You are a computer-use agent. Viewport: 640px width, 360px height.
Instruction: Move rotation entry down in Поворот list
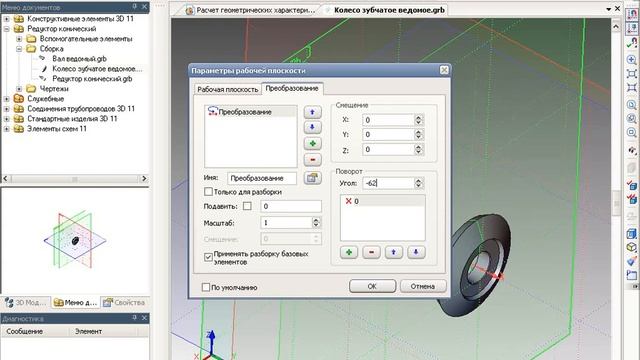[x=416, y=252]
